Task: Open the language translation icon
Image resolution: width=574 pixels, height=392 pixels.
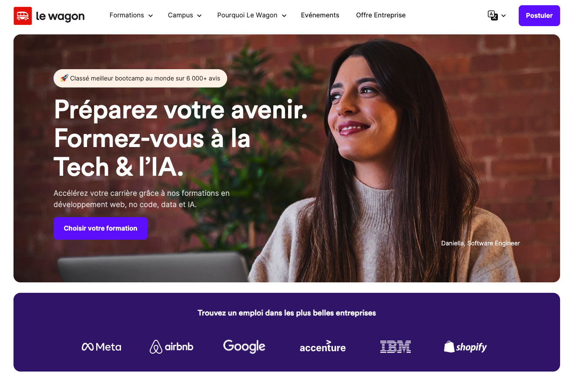Action: coord(493,16)
